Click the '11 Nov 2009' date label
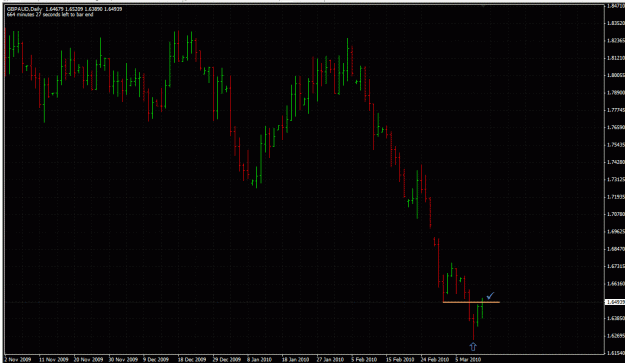The height and width of the screenshot is (363, 625). (53, 359)
